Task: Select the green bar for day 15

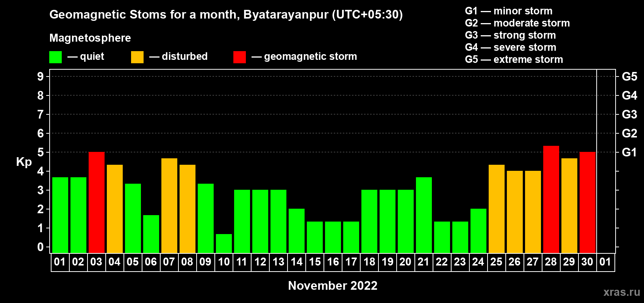Action: [x=315, y=237]
